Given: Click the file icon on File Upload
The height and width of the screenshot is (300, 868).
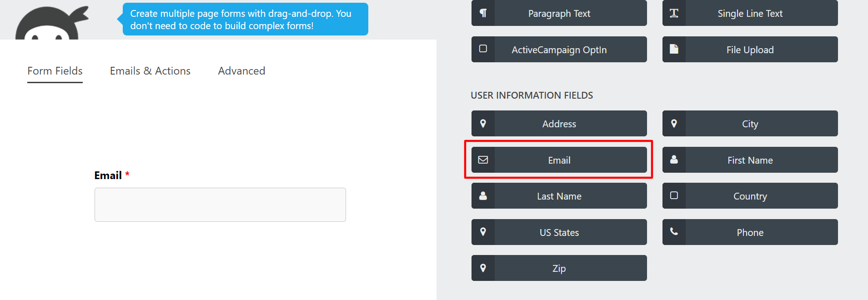Looking at the screenshot, I should click(674, 49).
